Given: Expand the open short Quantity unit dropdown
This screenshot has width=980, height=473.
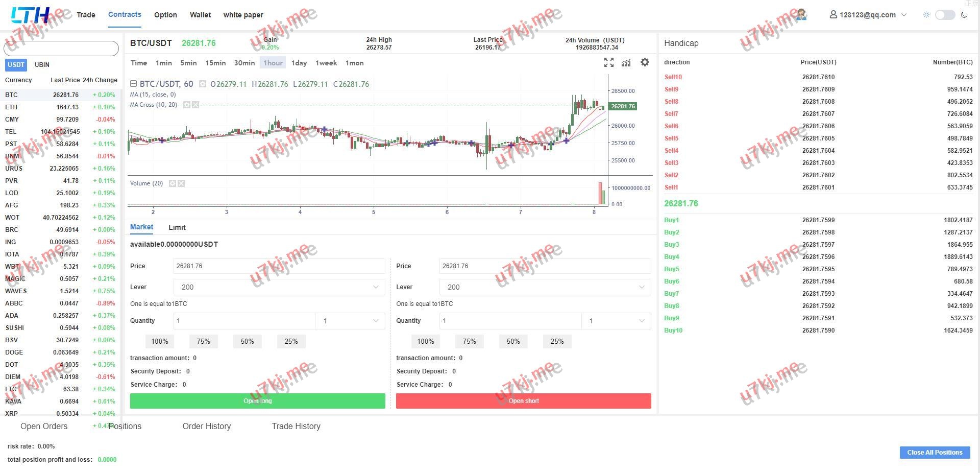Looking at the screenshot, I should point(616,321).
